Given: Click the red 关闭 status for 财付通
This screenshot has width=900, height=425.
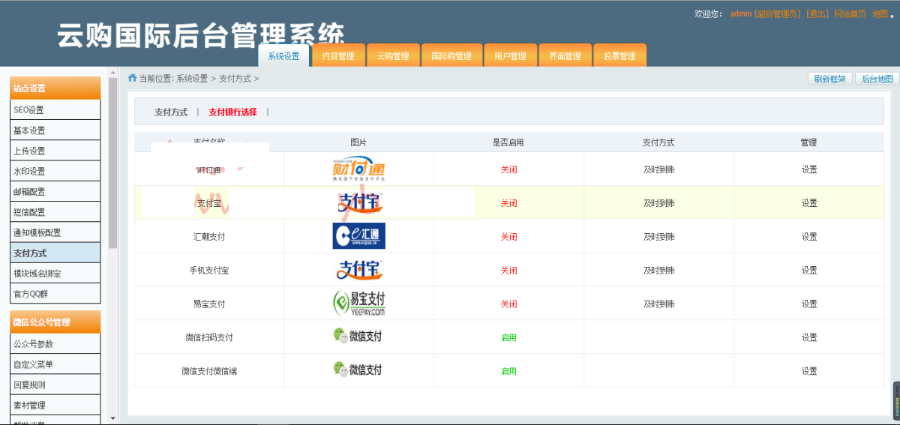Looking at the screenshot, I should click(509, 169).
